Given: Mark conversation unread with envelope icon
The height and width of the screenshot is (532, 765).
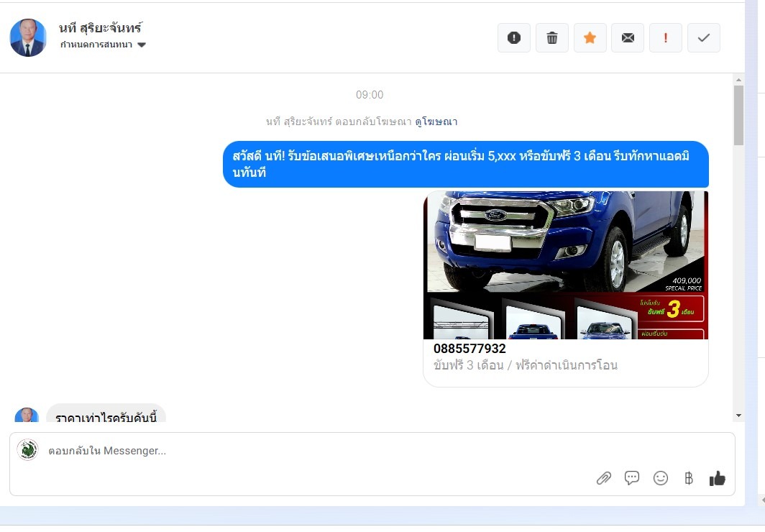Looking at the screenshot, I should coord(628,37).
